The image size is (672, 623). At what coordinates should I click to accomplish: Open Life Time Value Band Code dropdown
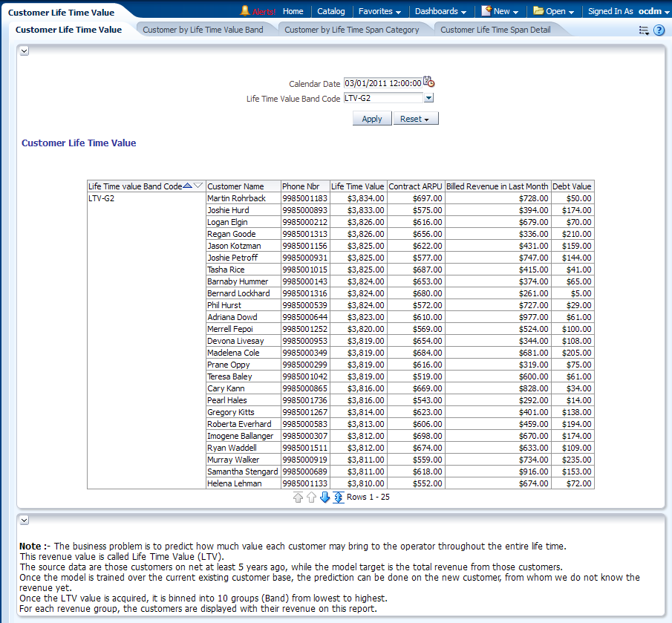[x=428, y=97]
